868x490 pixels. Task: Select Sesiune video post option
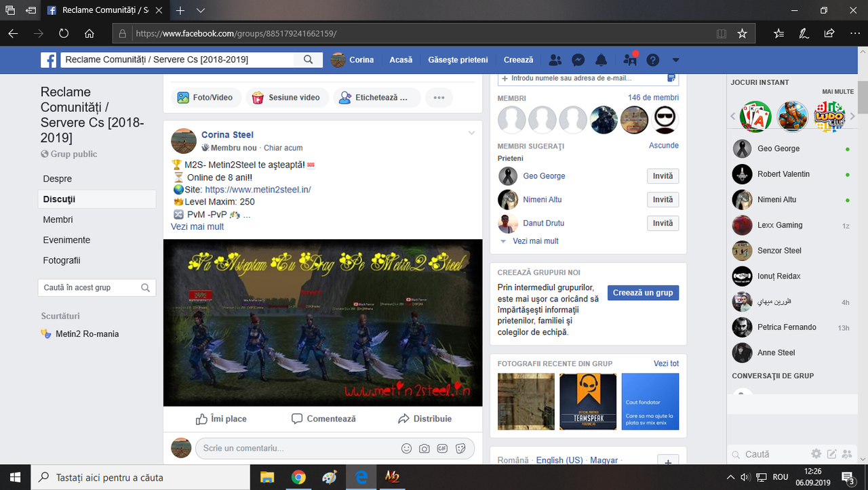click(287, 98)
